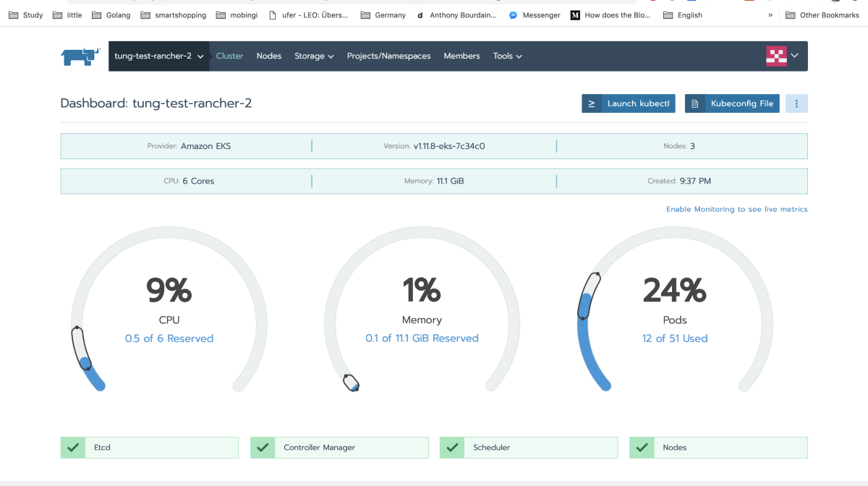The width and height of the screenshot is (868, 486).
Task: Open Projects/Namespaces page
Action: click(x=388, y=56)
